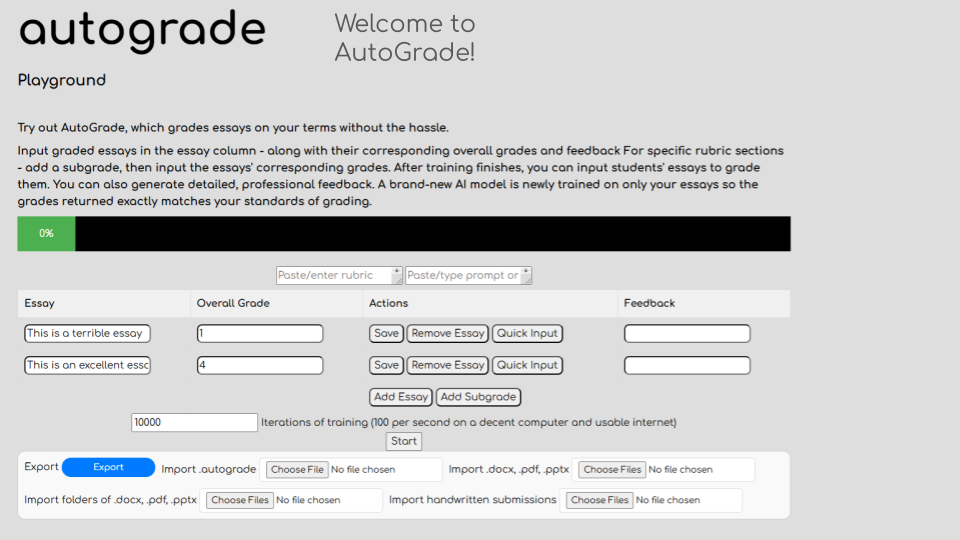Save the excellent essay row

386,366
